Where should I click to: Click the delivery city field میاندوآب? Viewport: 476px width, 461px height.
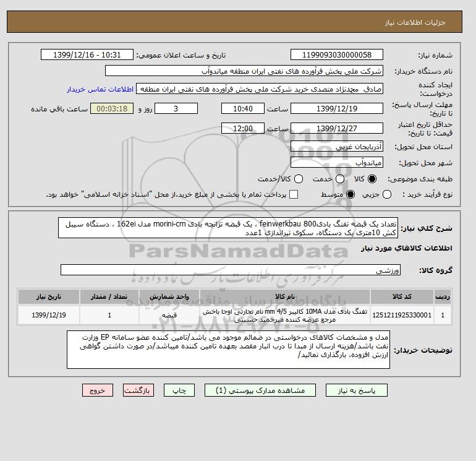[337, 163]
